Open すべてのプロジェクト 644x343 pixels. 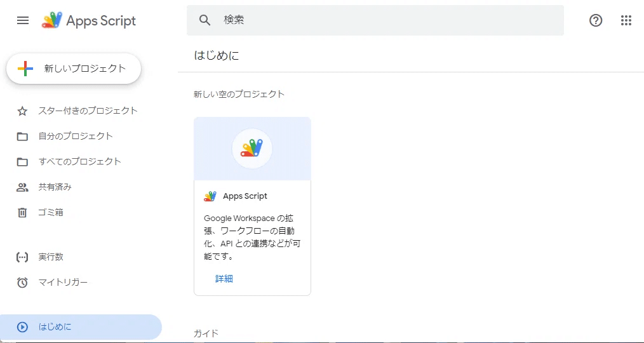(x=79, y=161)
